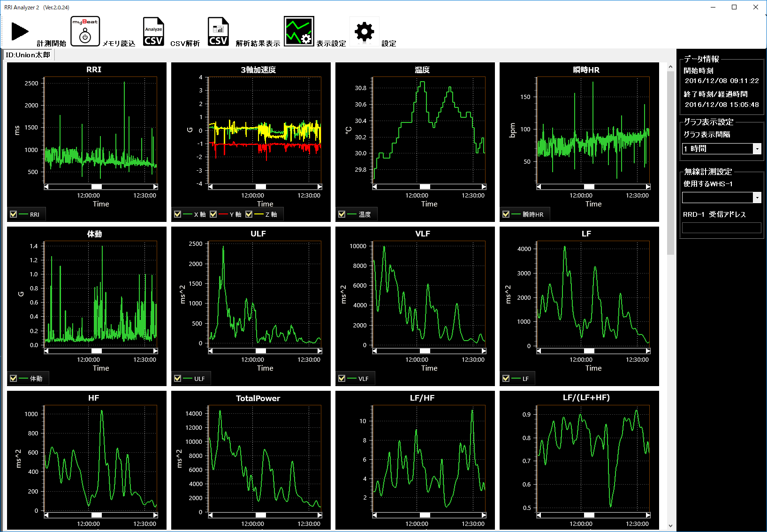Click the RRD-1 受信アドレス input field
Viewport: 767px width, 532px height.
click(721, 228)
